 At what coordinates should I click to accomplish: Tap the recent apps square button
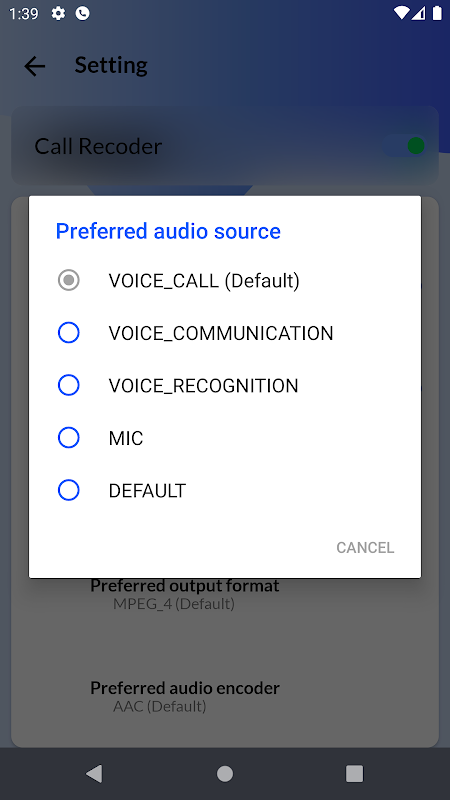[x=354, y=773]
